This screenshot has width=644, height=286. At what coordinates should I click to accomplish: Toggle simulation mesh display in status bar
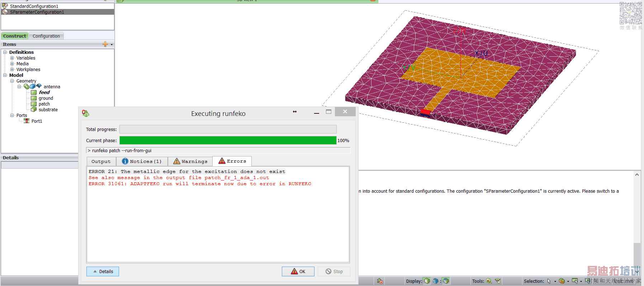[446, 281]
